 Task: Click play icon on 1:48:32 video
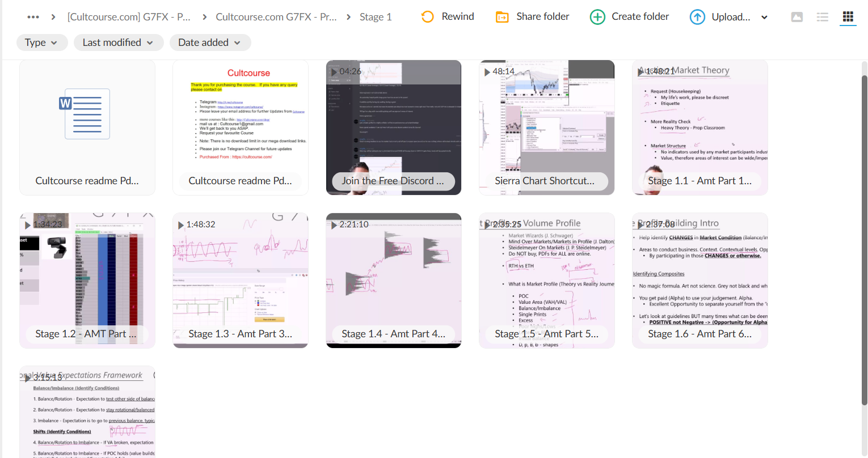pyautogui.click(x=181, y=225)
